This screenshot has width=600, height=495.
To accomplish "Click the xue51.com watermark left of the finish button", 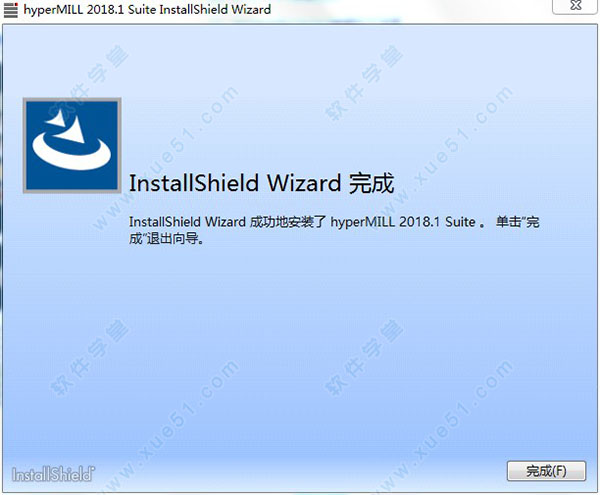I will [x=446, y=425].
